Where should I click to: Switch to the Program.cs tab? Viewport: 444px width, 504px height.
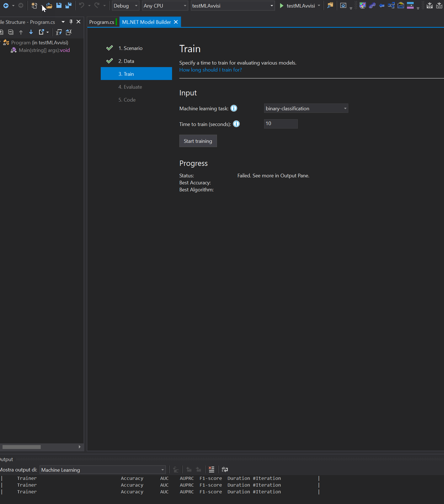[x=102, y=22]
